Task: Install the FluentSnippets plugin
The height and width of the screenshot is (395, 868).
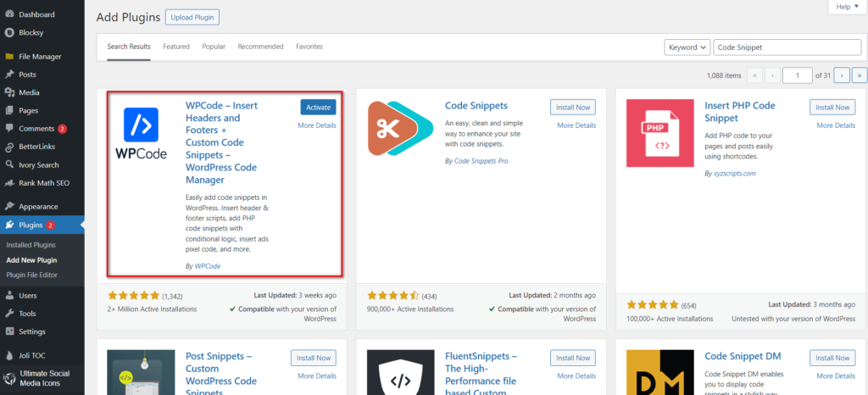Action: click(573, 358)
